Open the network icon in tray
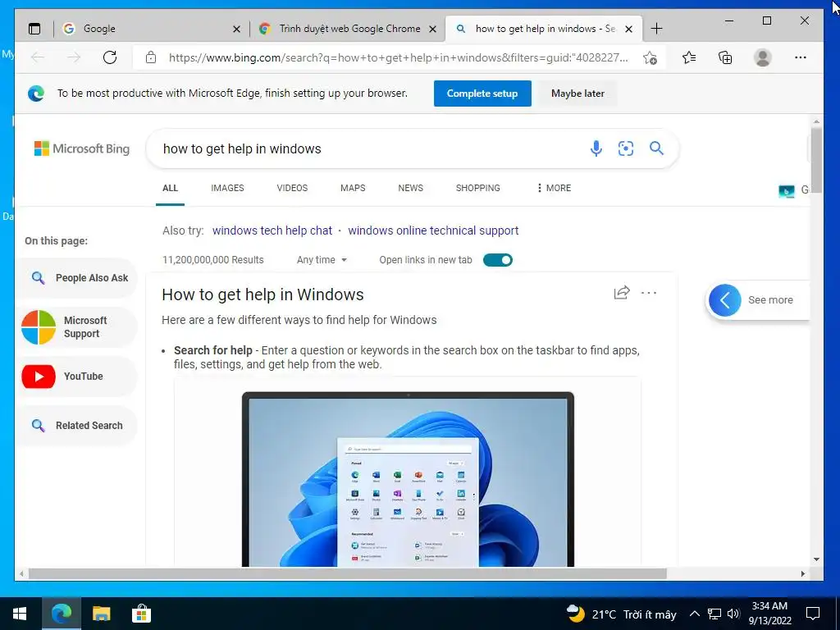Viewport: 840px width, 630px height. [714, 614]
